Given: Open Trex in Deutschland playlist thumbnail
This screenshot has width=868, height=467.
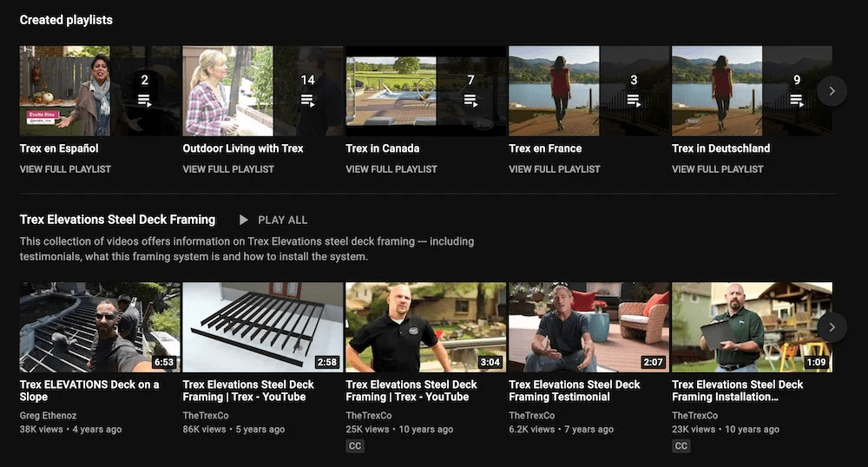Looking at the screenshot, I should click(x=752, y=91).
